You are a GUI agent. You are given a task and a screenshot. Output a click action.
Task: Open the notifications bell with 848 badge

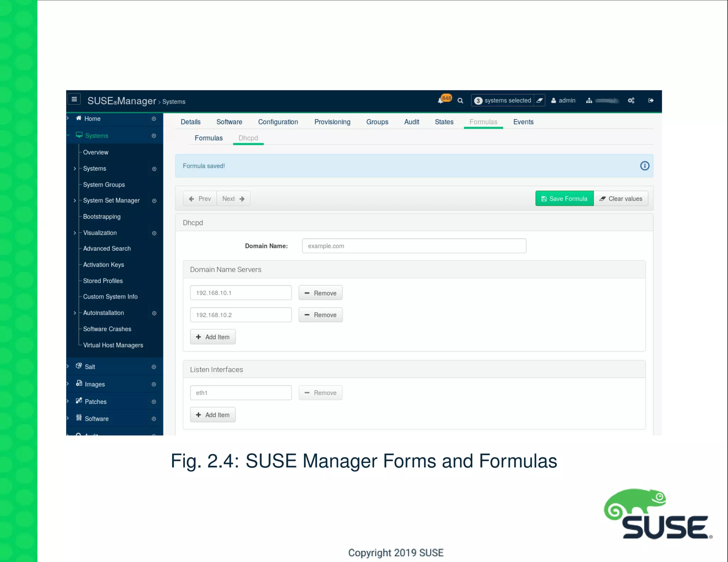pos(444,99)
